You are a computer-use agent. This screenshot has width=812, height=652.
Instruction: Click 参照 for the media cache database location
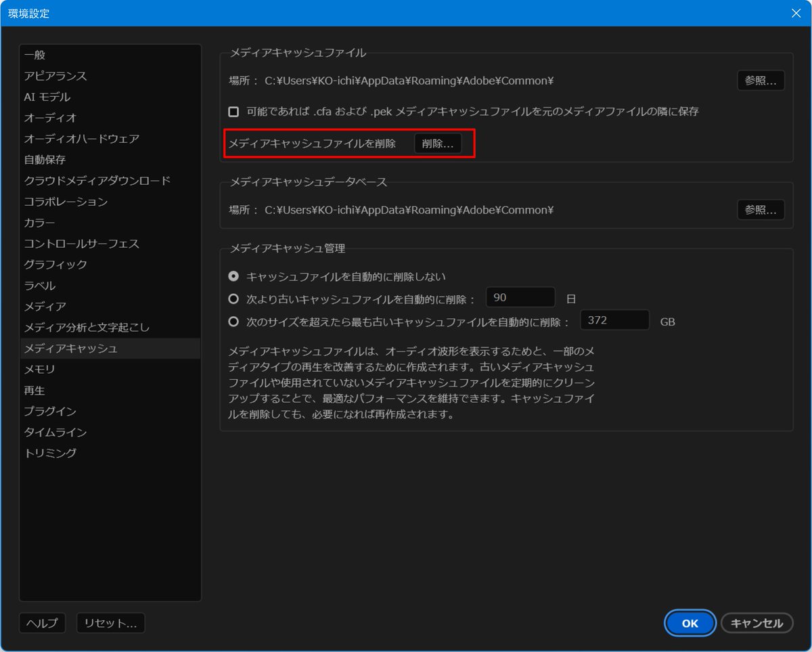click(x=761, y=209)
